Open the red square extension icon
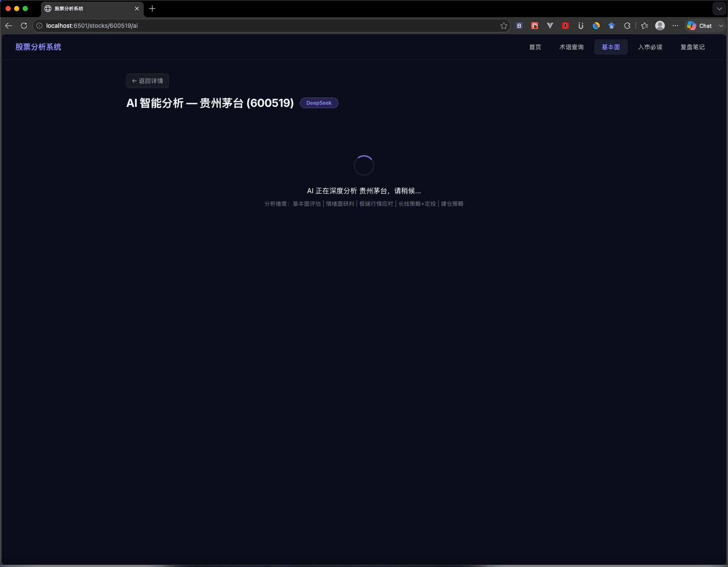 tap(535, 26)
